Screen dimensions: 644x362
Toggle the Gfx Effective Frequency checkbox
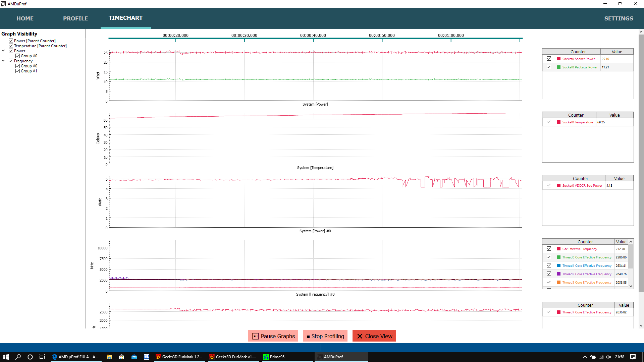click(x=549, y=249)
